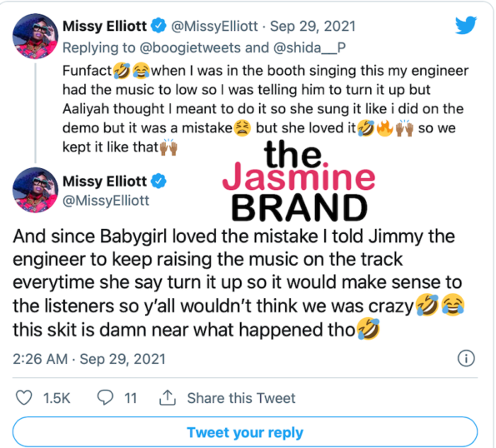This screenshot has width=496, height=448.
Task: Open @shida__P profile mention
Action: (309, 47)
